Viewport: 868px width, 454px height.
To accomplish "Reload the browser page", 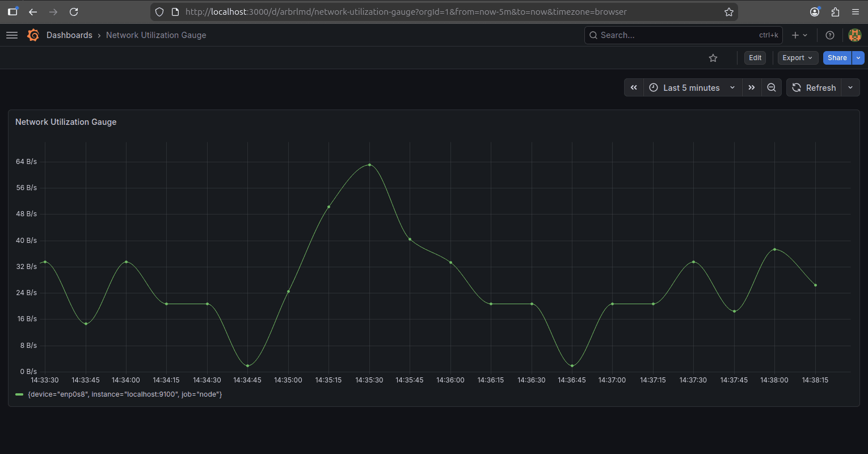I will (74, 12).
